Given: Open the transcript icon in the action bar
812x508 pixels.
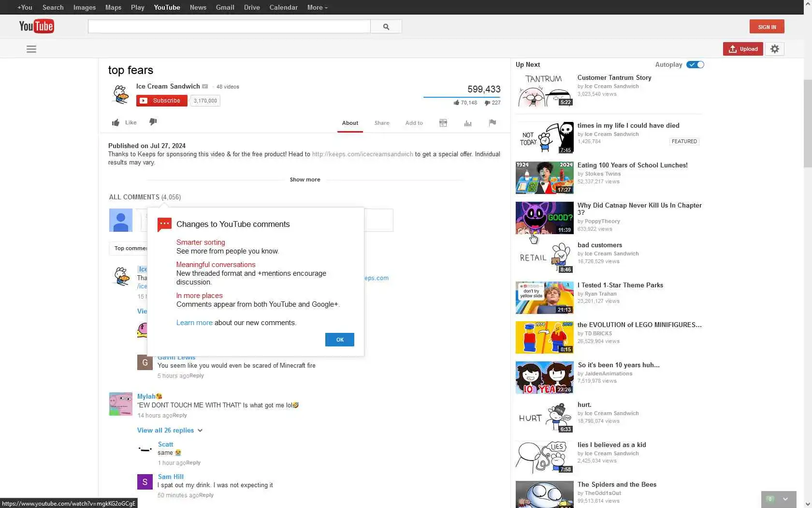Looking at the screenshot, I should tap(443, 123).
